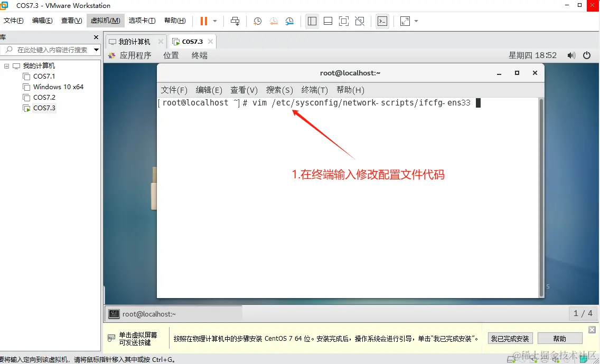Click the guest power icon
This screenshot has width=600, height=364.
[x=587, y=55]
